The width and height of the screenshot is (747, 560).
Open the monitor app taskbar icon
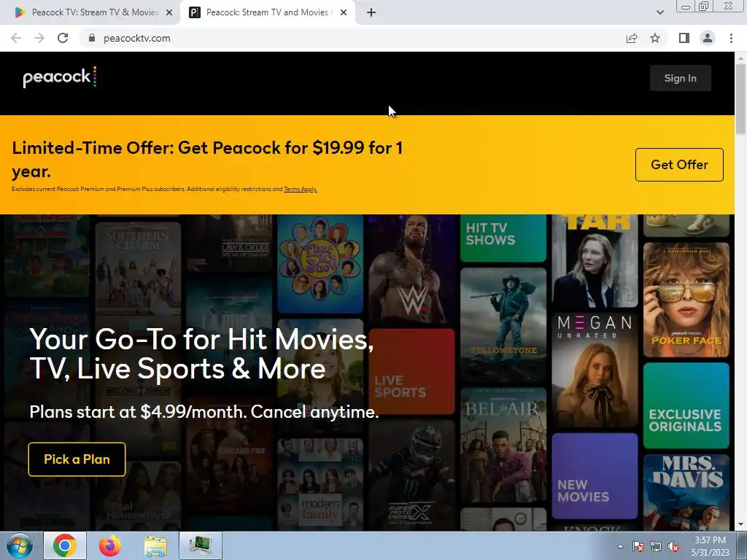[x=201, y=546]
